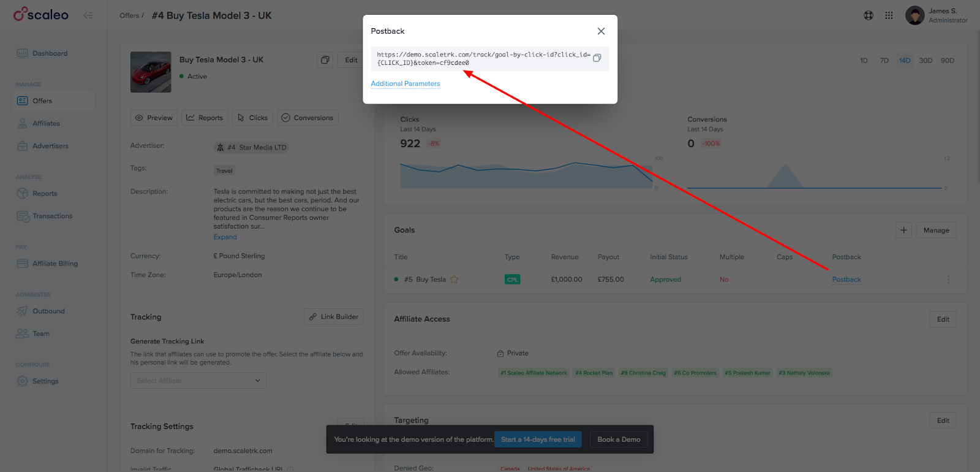
Task: Click #5 Prakesh Kumar affiliate tag
Action: 747,373
